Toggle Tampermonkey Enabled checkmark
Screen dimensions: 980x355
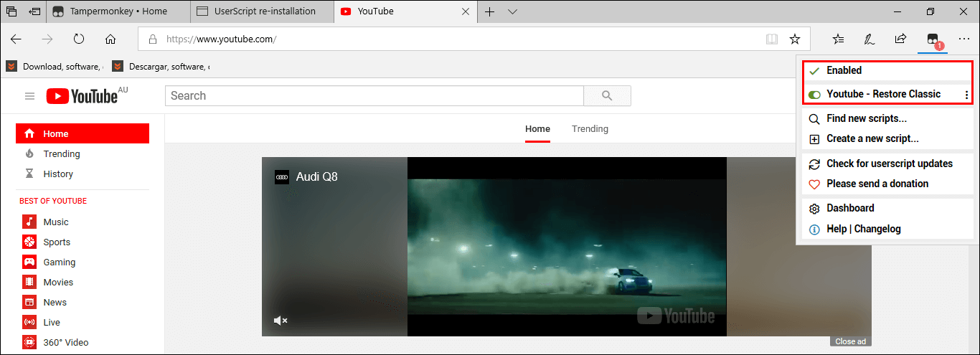click(814, 70)
